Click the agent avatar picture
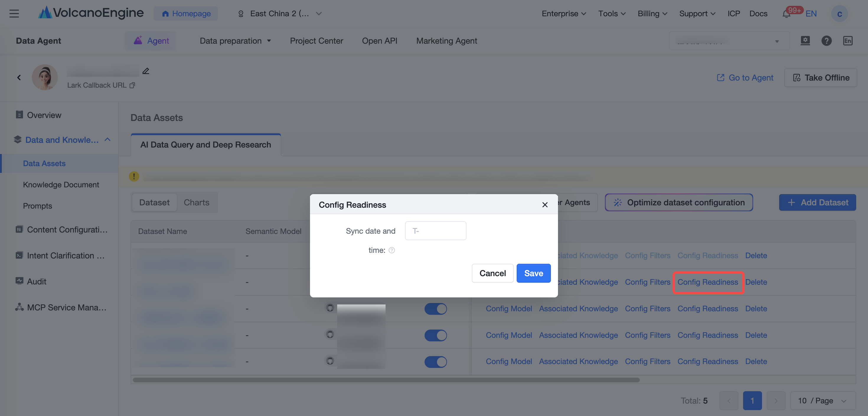 [x=45, y=77]
